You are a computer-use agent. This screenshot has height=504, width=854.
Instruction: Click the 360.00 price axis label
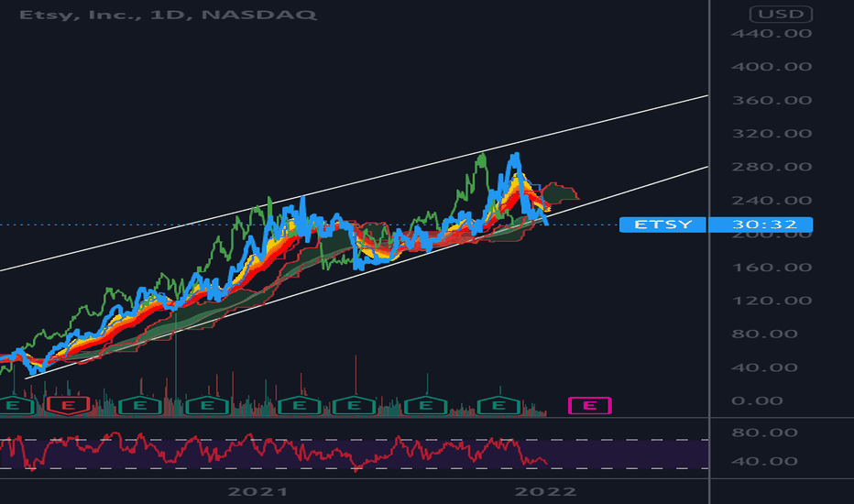pyautogui.click(x=772, y=101)
